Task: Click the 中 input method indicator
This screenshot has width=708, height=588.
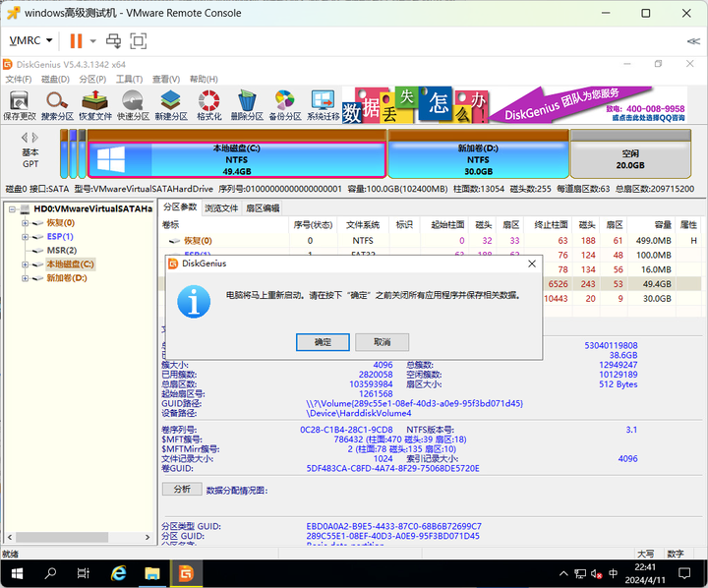Action: tap(613, 573)
